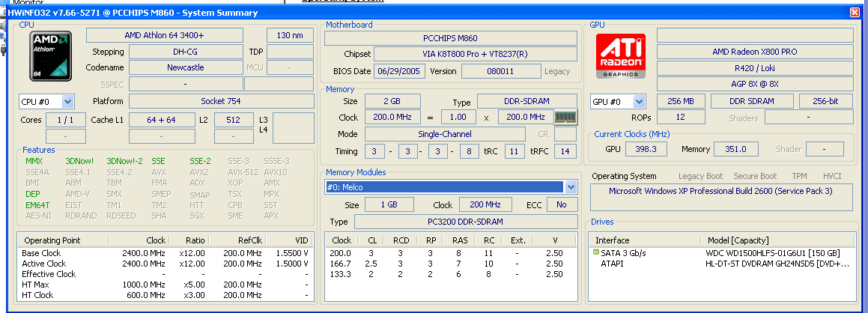
Task: Click the EM64T feature label
Action: coord(37,204)
